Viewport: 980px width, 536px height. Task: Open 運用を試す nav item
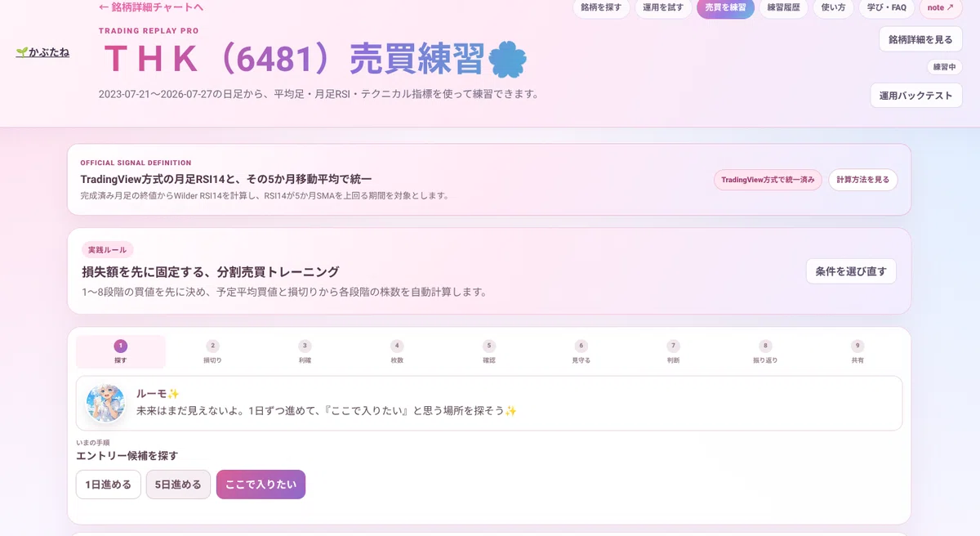[x=662, y=7]
